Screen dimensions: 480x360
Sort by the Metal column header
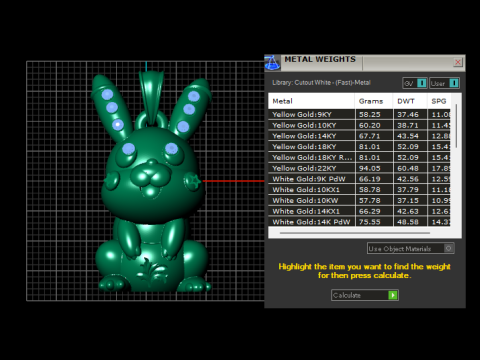coord(312,101)
